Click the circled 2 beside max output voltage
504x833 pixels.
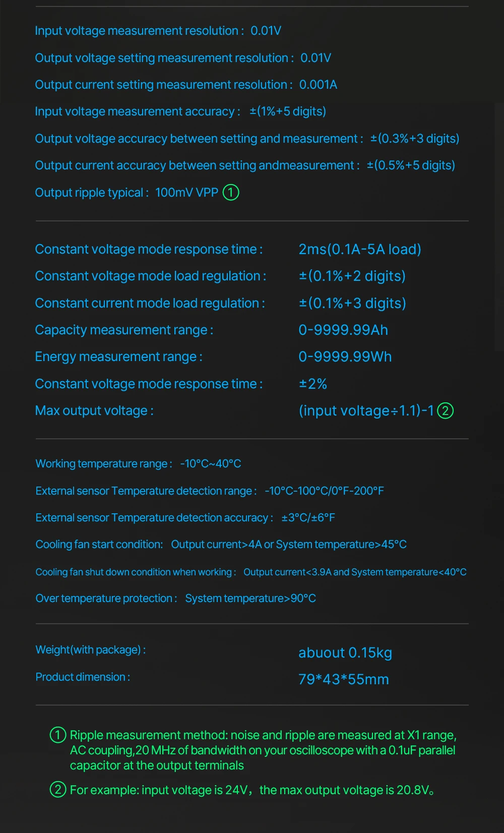(x=446, y=410)
